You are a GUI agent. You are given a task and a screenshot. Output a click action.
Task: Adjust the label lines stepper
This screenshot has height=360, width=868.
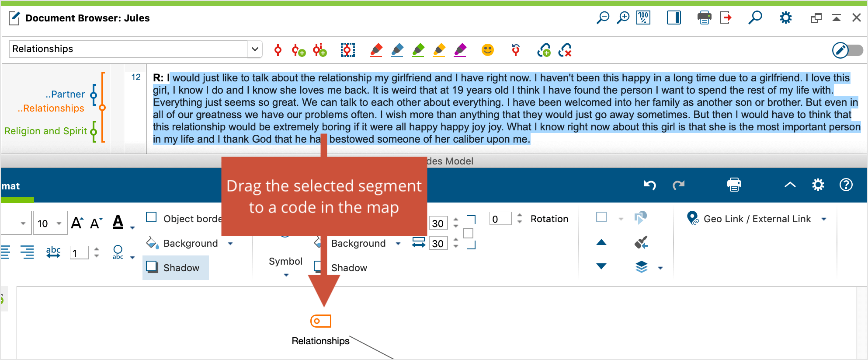coord(97,252)
